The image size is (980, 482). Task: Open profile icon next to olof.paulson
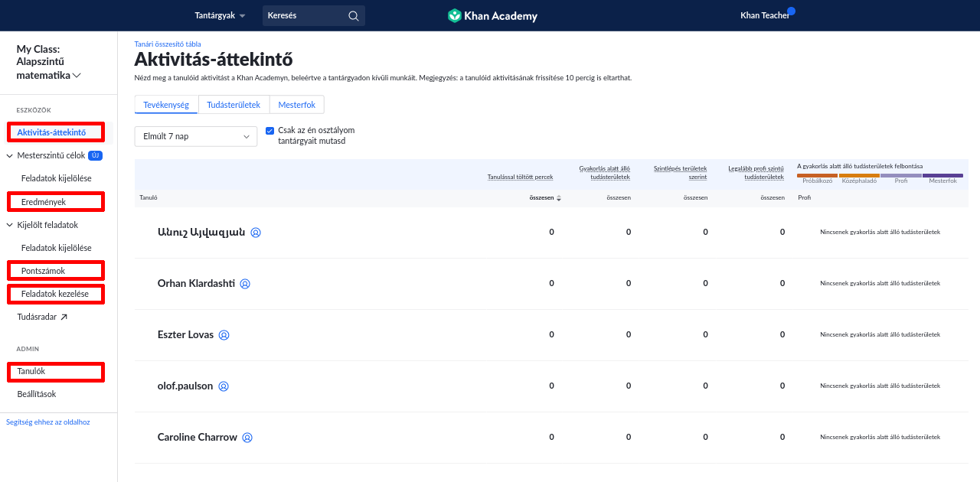coord(224,386)
